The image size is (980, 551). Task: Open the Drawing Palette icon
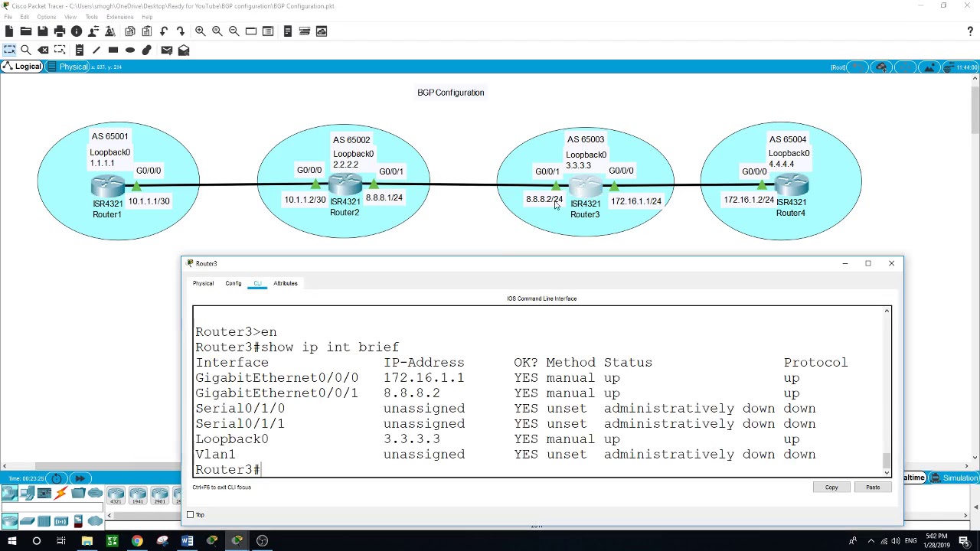click(x=251, y=31)
